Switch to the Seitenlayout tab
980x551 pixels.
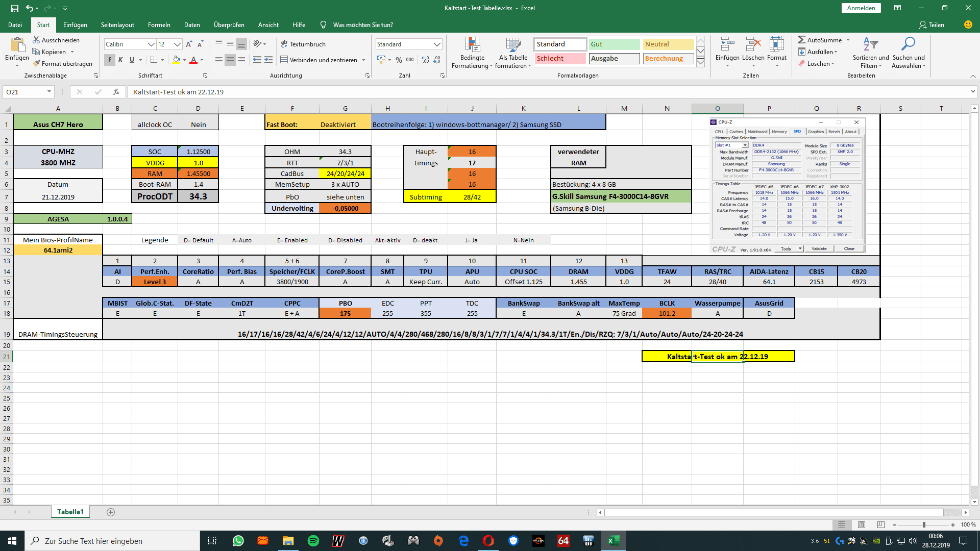(117, 24)
